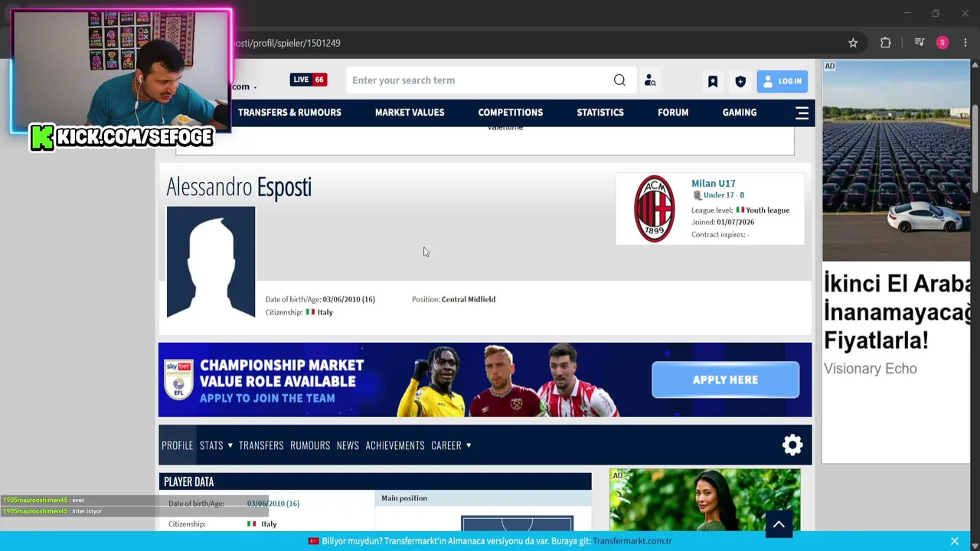
Task: Open the Chrome extensions puzzle icon
Action: [x=886, y=43]
